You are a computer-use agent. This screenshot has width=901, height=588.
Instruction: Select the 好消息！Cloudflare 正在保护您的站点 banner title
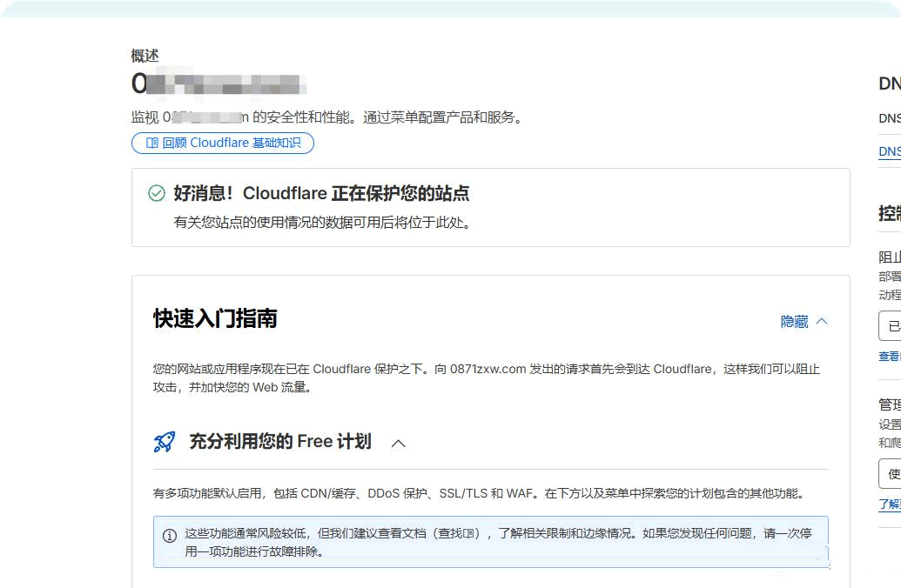(x=321, y=193)
